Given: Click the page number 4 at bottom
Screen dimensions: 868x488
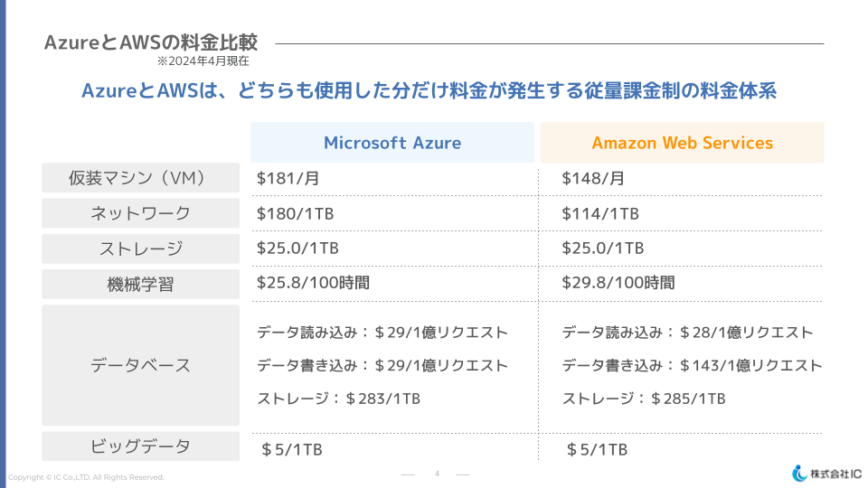Looking at the screenshot, I should (437, 474).
